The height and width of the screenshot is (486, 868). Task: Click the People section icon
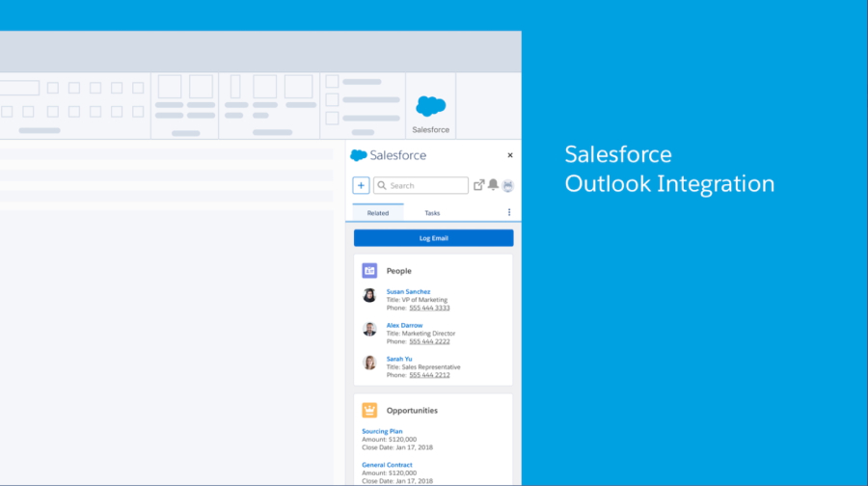[369, 271]
